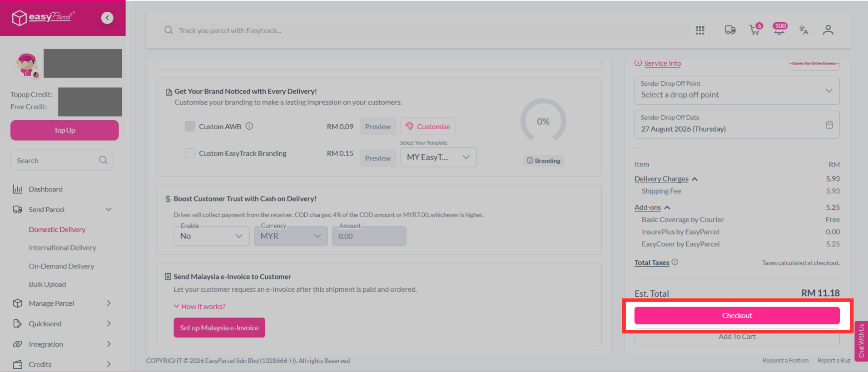Open the Chat With Us tab

click(x=861, y=341)
